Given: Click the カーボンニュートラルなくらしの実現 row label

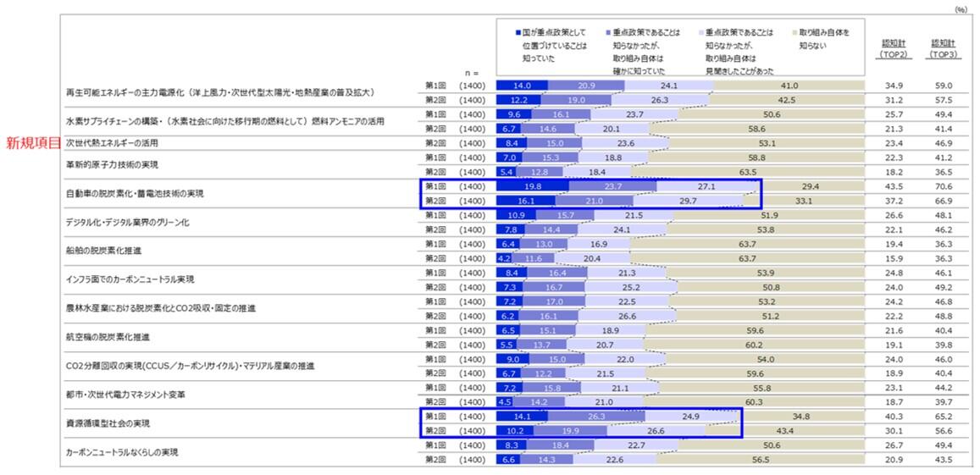Looking at the screenshot, I should (x=122, y=452).
